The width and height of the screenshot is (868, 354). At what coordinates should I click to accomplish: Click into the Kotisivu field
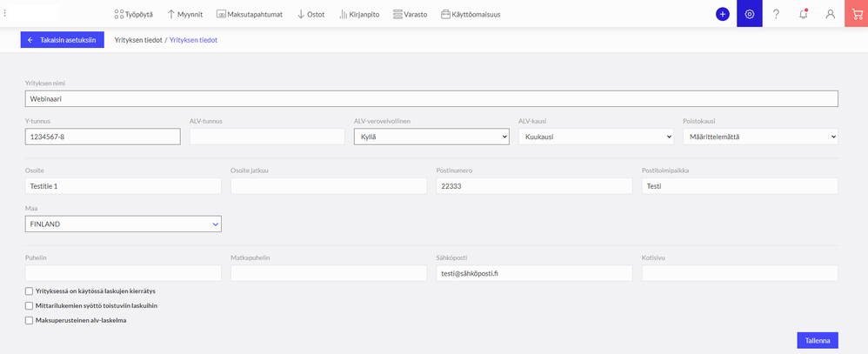[x=740, y=273]
